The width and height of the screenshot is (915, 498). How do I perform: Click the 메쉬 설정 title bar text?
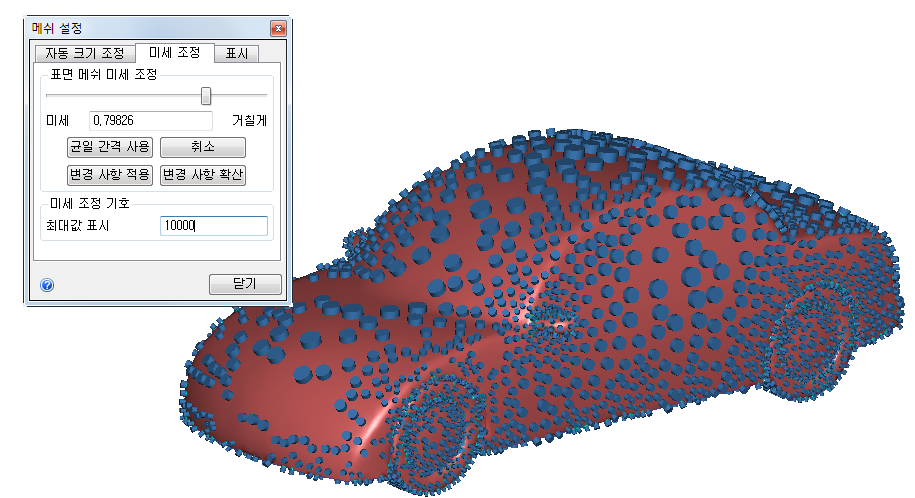coord(57,28)
